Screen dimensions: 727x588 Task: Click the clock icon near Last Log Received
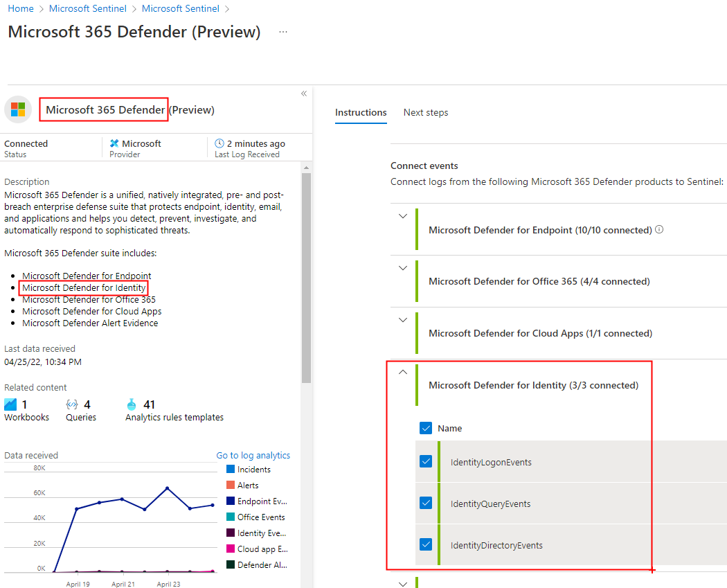coord(219,143)
